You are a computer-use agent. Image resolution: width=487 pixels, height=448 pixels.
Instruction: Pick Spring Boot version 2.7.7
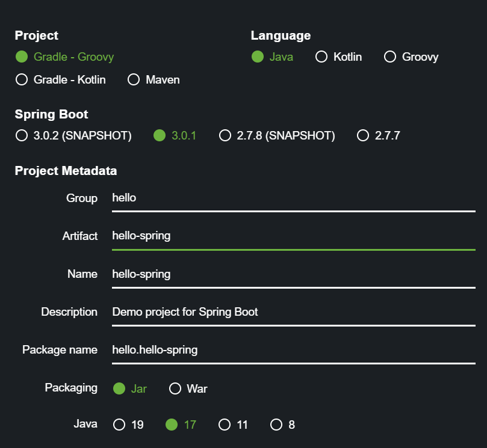point(363,135)
